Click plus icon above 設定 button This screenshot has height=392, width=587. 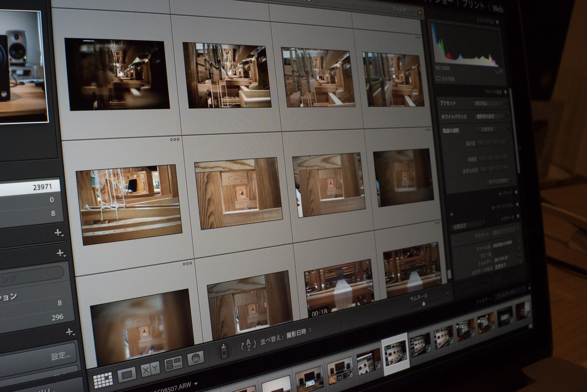pyautogui.click(x=70, y=332)
